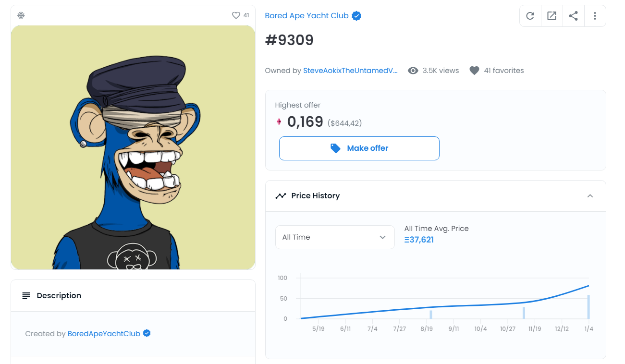Click the blue verified badge beside collection name

coord(356,16)
